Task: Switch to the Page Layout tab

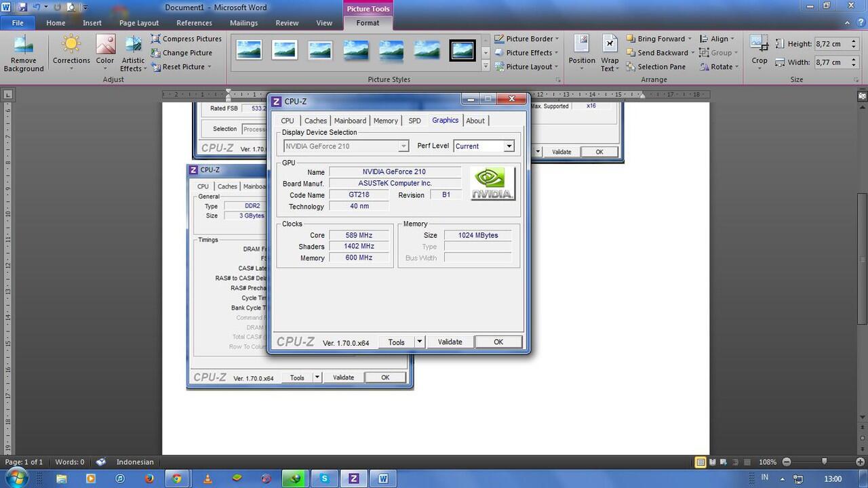Action: 139,22
